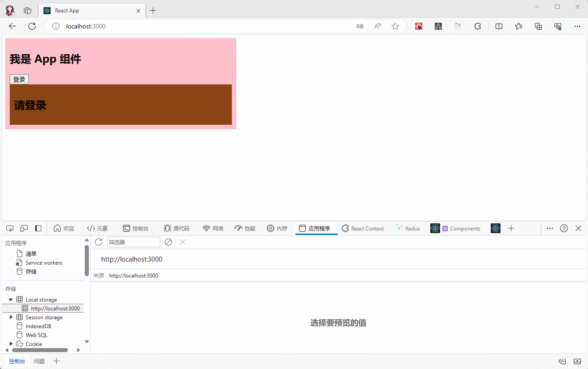Click the sidebar horizontal scrollbar

coord(40,350)
